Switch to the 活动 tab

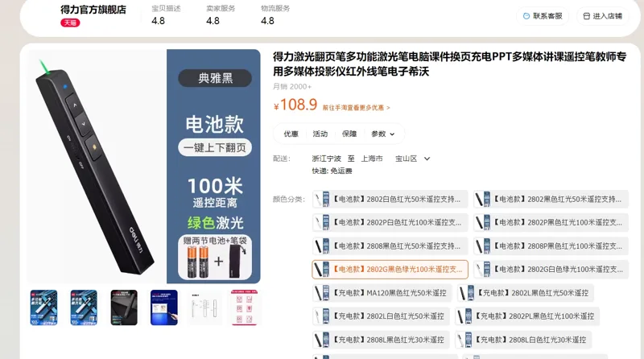[320, 134]
